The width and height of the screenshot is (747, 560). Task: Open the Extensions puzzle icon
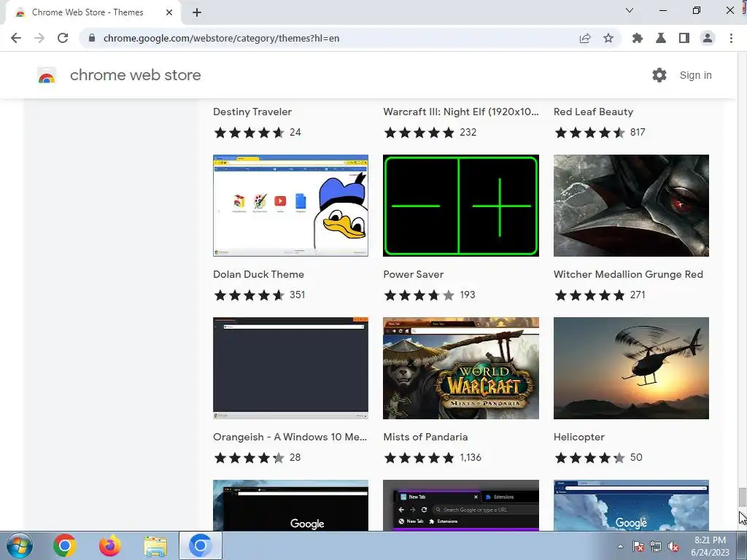click(x=638, y=38)
